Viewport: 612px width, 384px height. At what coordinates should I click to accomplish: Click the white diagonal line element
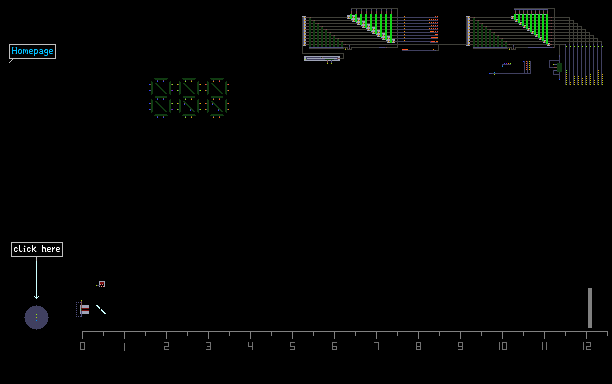tap(101, 309)
